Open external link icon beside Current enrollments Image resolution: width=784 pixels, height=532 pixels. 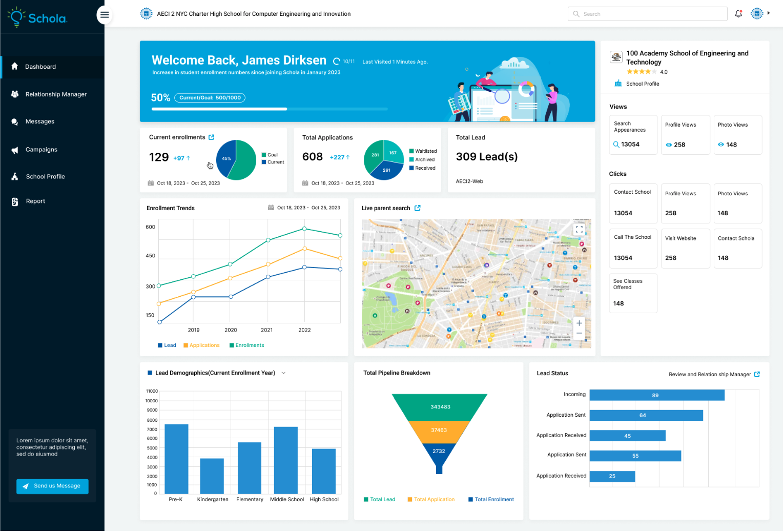[x=212, y=137]
